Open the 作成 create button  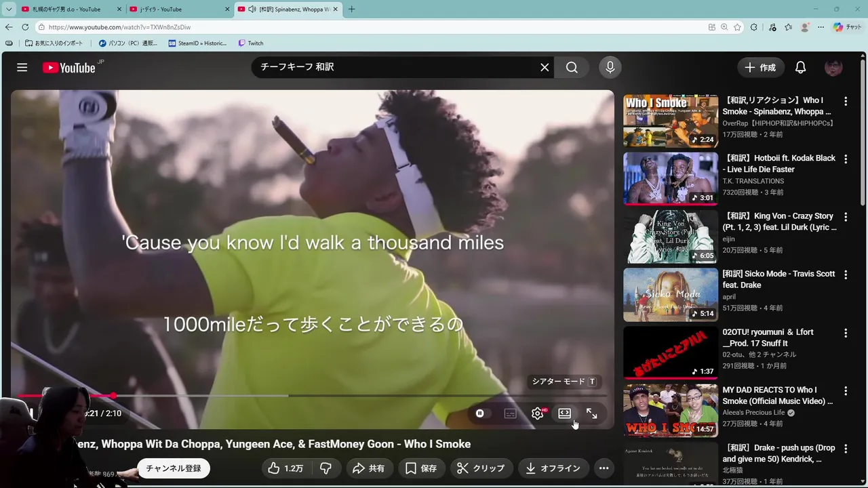pos(760,67)
